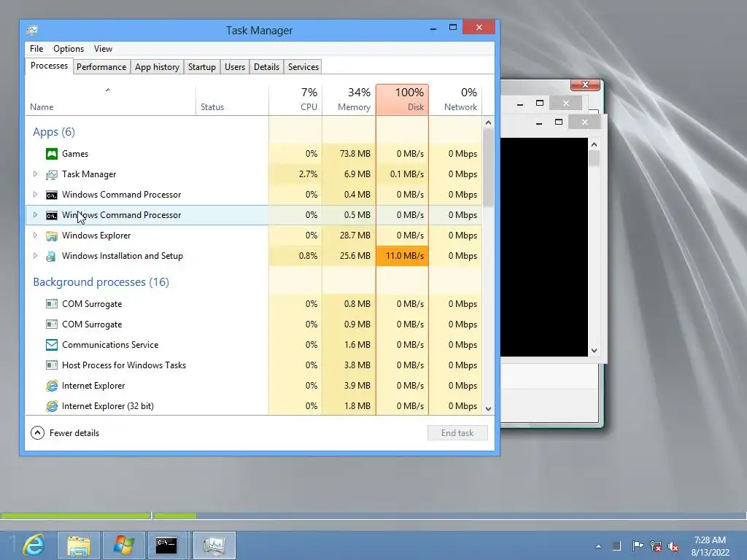
Task: Sort by Network column header
Action: point(455,100)
